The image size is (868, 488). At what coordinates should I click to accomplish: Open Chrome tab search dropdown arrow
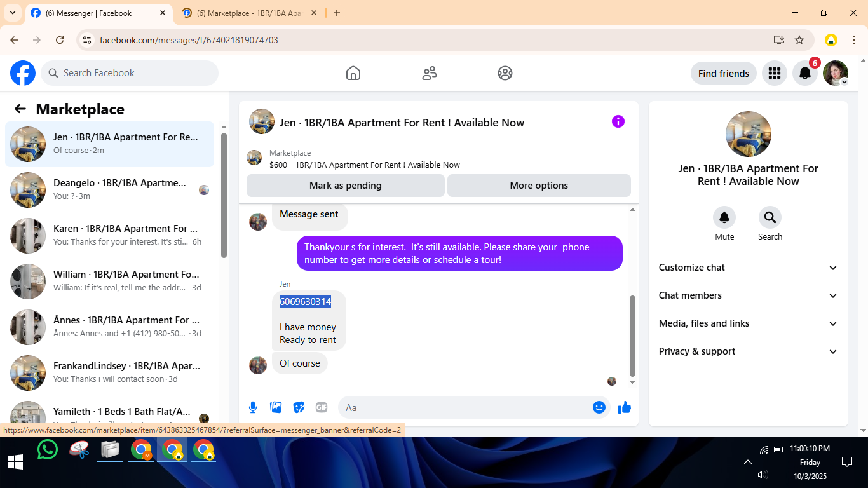13,13
